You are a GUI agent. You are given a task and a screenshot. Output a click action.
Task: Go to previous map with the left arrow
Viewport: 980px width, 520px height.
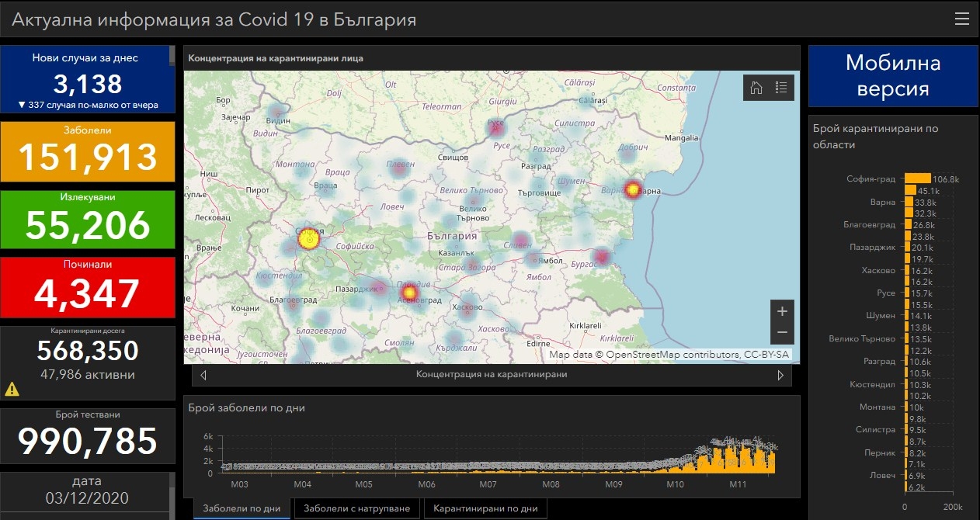(x=203, y=375)
